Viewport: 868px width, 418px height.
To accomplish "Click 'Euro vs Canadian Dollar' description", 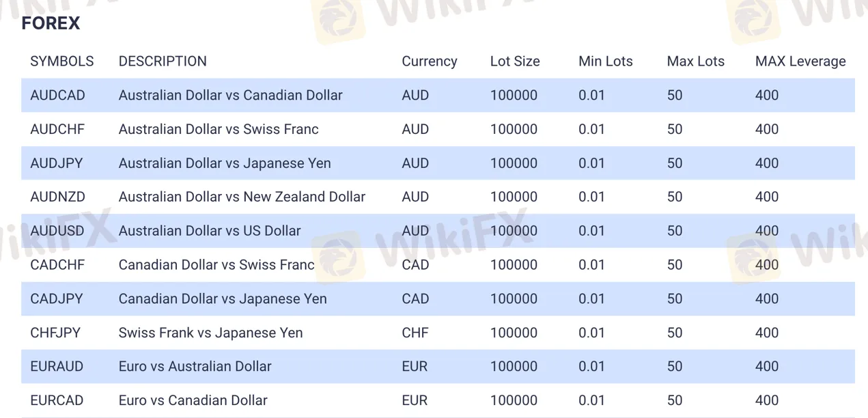I will [x=193, y=400].
